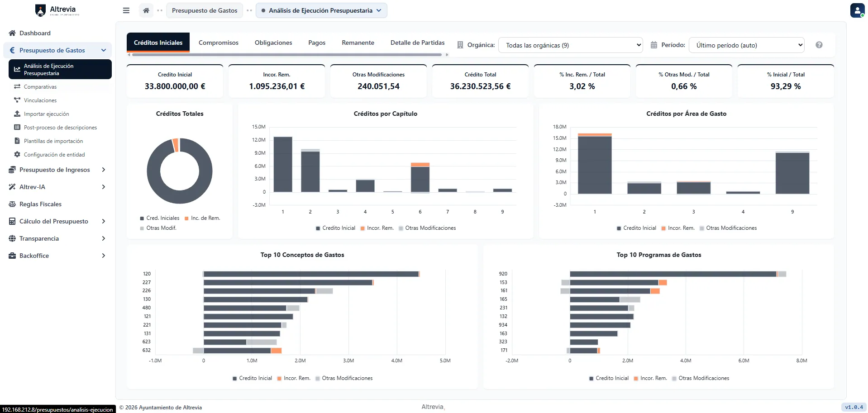Open Vinculaciones from the sidebar

(40, 100)
